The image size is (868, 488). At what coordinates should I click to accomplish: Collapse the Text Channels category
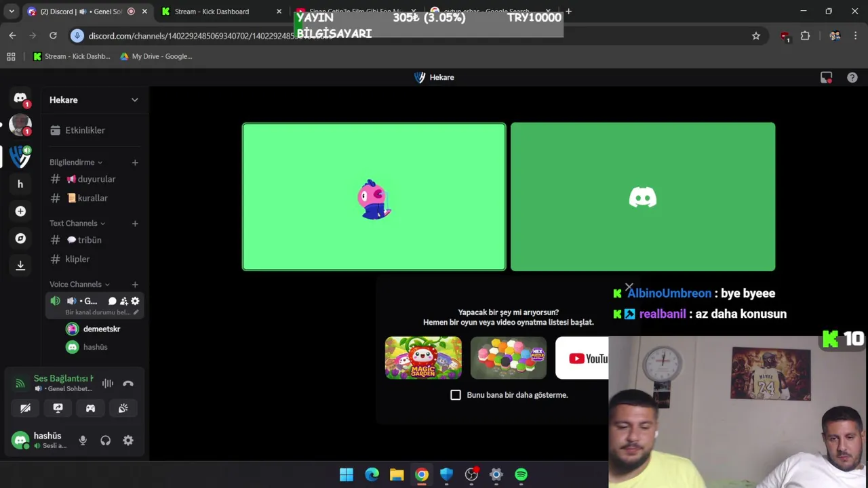tap(77, 224)
